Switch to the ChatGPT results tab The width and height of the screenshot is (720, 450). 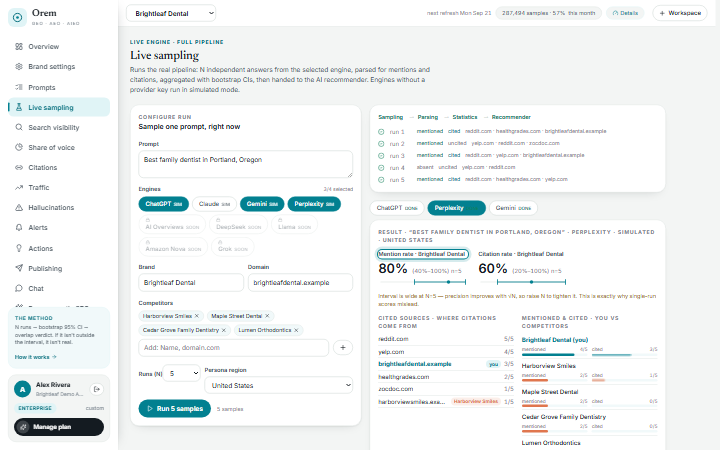tap(397, 208)
